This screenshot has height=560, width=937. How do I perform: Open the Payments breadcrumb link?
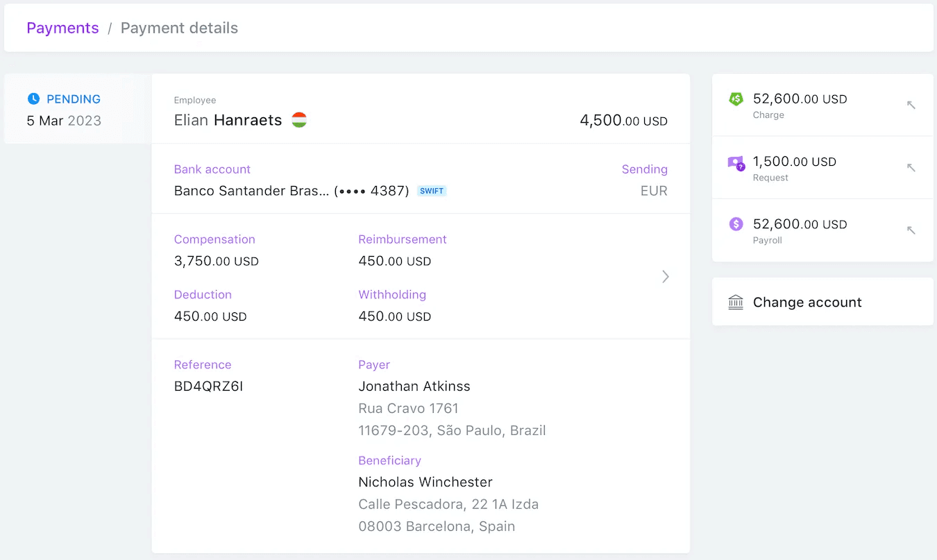coord(62,28)
